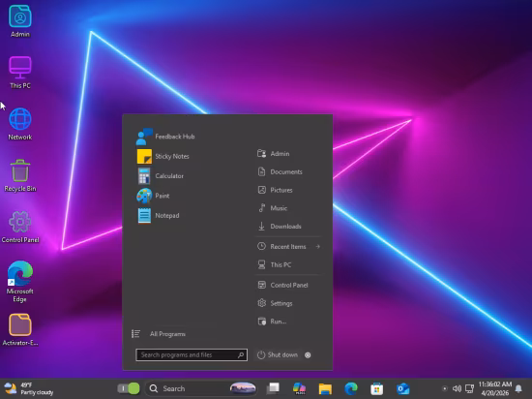Show All Programs list
This screenshot has width=532, height=399.
159,334
